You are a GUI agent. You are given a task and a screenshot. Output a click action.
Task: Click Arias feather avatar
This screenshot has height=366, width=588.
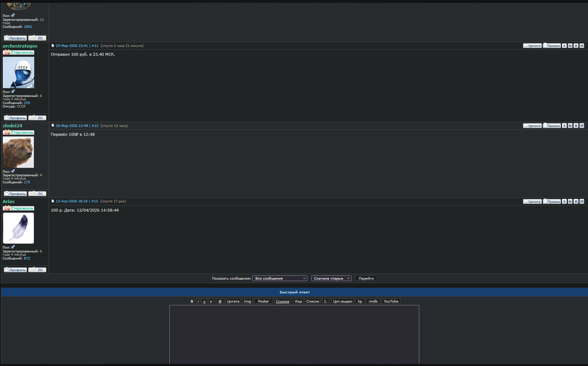point(18,228)
